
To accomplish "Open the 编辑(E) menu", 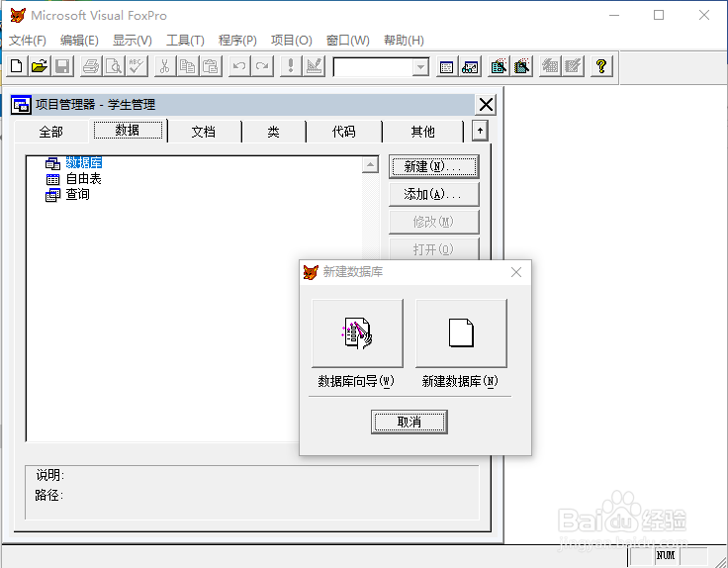I will (x=79, y=41).
